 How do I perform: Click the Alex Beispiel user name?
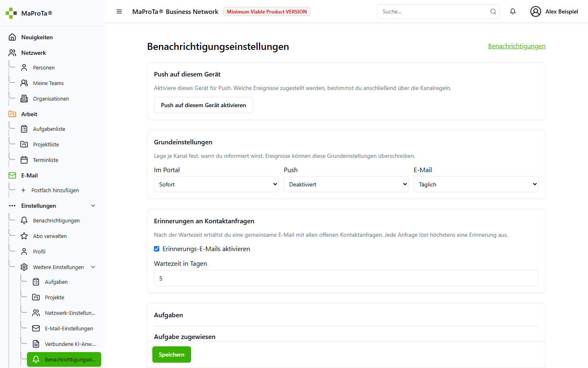[x=561, y=11]
